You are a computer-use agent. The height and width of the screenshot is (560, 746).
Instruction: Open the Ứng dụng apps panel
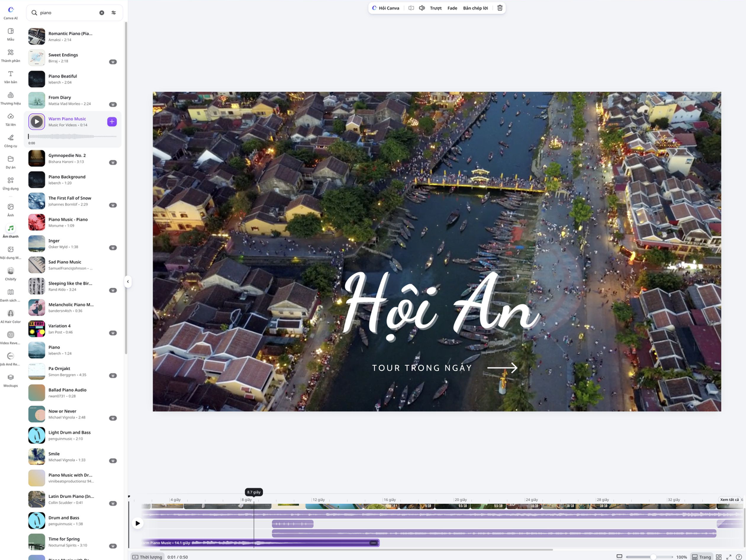pos(10,183)
